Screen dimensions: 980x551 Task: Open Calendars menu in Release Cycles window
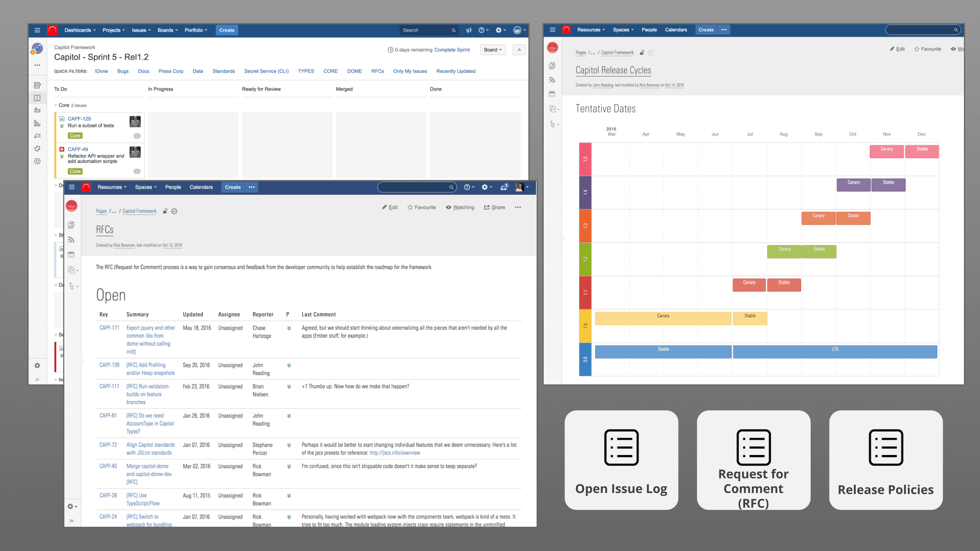point(676,30)
